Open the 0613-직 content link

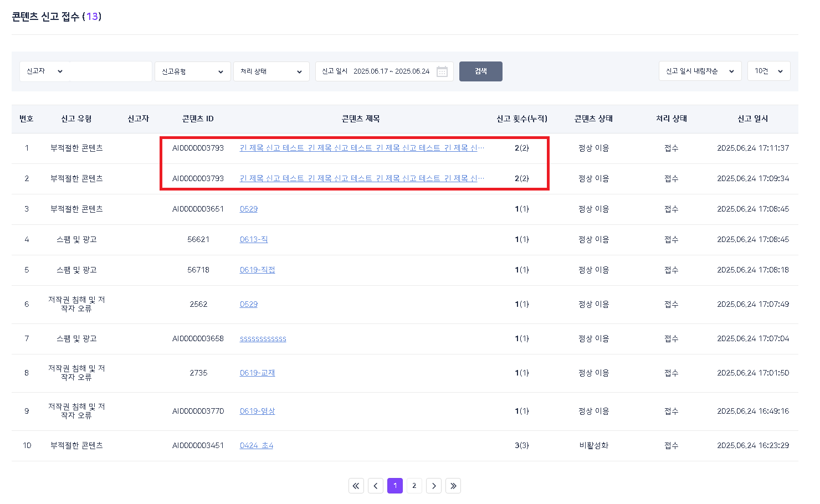click(x=253, y=239)
